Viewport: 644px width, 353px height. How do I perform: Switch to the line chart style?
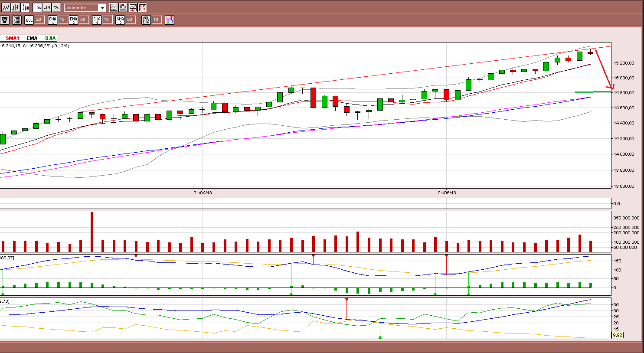click(6, 7)
